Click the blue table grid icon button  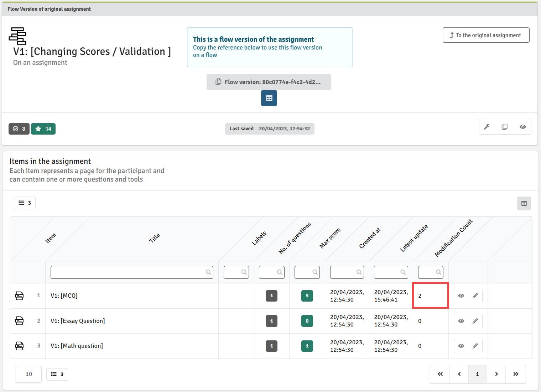269,98
